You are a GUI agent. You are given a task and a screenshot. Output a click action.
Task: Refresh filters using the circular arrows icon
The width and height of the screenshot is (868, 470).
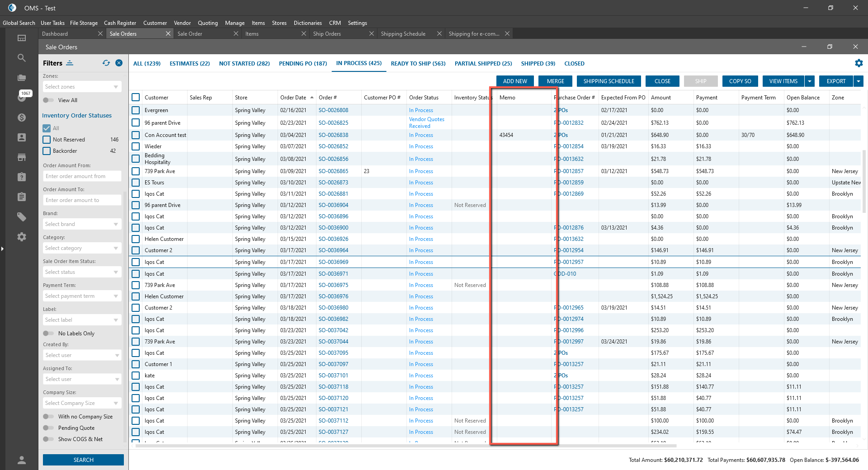click(106, 63)
